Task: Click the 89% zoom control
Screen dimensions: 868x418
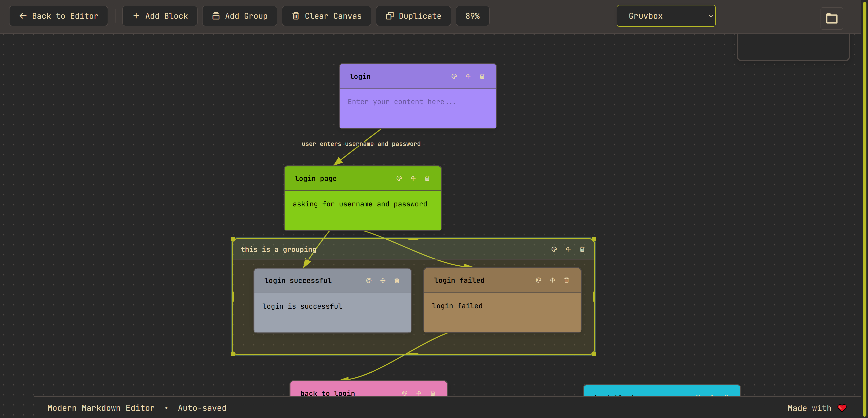Action: [x=472, y=16]
